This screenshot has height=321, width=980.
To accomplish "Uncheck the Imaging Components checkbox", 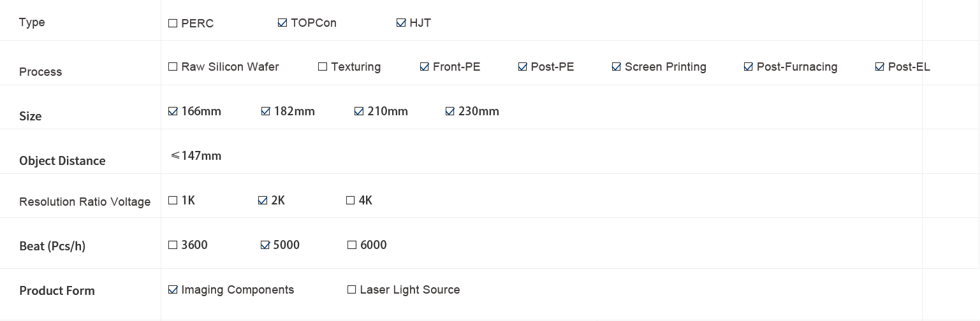I will tap(173, 290).
